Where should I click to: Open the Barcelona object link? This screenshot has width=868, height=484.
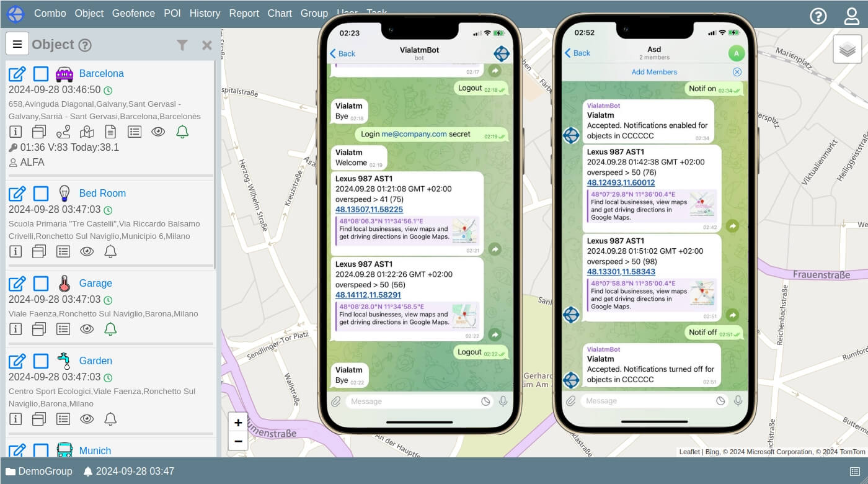[102, 73]
